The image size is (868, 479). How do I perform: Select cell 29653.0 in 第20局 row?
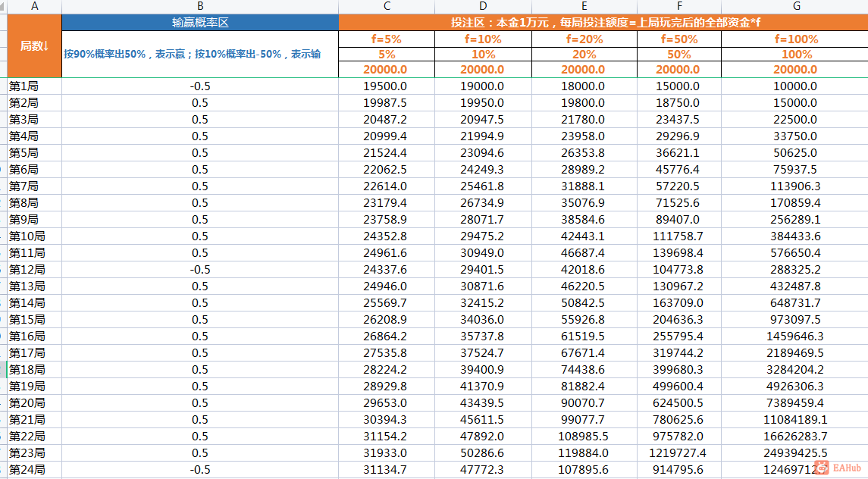pos(387,402)
